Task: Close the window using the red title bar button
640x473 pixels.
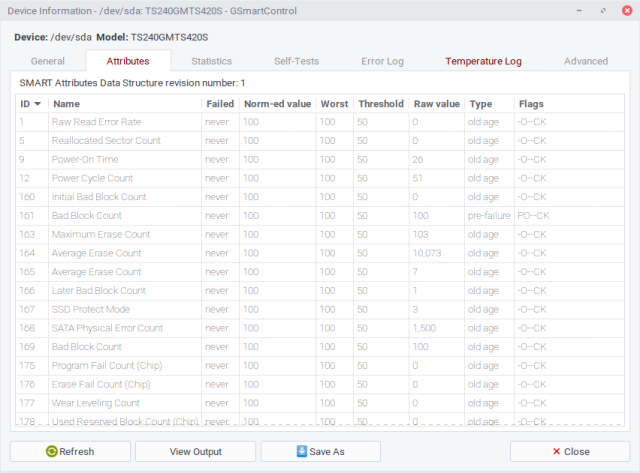Action: pos(623,10)
